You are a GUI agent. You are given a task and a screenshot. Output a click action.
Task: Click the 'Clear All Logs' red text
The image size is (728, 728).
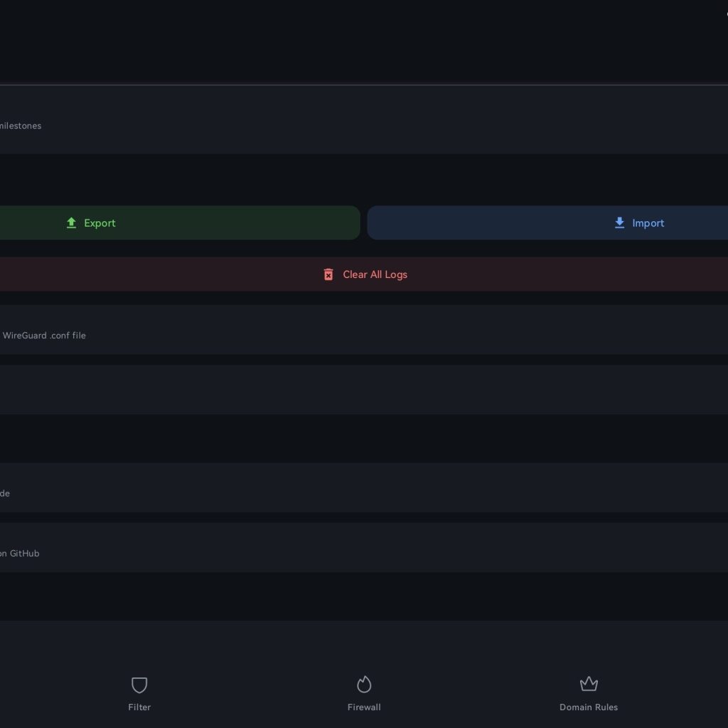pos(375,274)
